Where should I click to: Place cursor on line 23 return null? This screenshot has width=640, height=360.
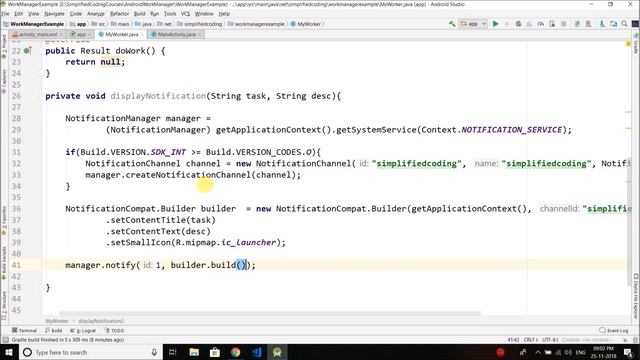click(x=95, y=62)
